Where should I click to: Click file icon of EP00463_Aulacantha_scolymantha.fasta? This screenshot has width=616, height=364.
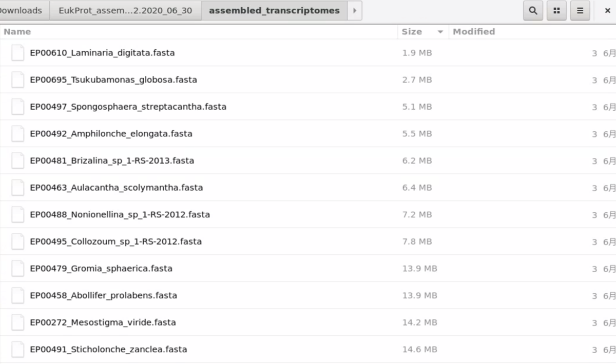click(18, 188)
